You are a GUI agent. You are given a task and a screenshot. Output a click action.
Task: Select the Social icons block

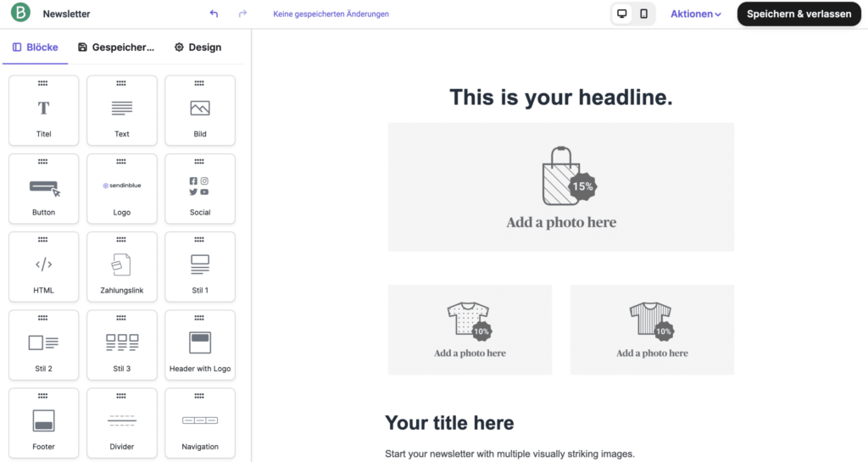pyautogui.click(x=200, y=188)
